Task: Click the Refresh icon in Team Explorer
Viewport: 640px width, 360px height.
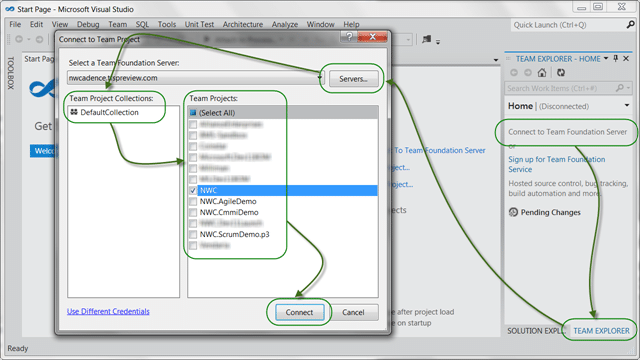Action: pyautogui.click(x=561, y=73)
